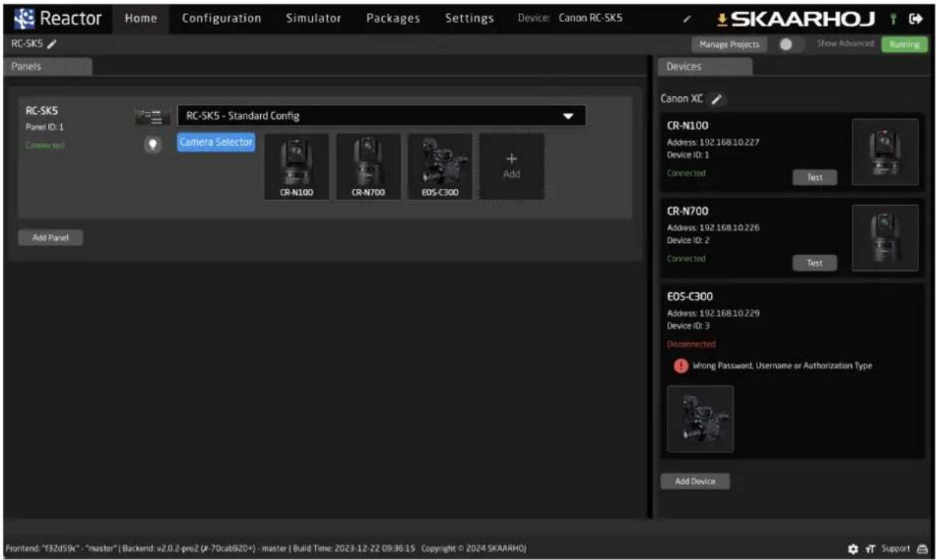Click the light bulb identify icon
This screenshot has height=560, width=936.
point(153,145)
